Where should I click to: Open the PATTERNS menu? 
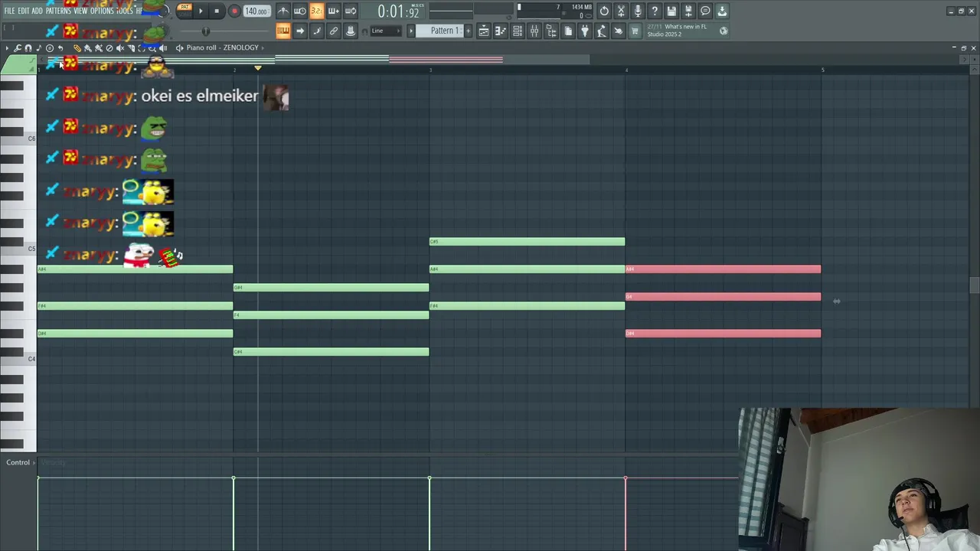(58, 11)
